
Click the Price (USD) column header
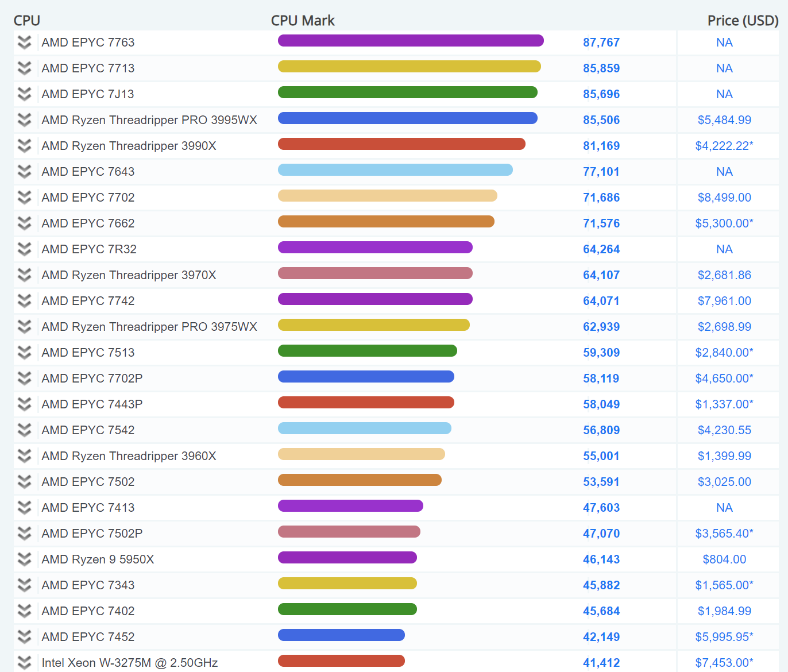coord(743,21)
